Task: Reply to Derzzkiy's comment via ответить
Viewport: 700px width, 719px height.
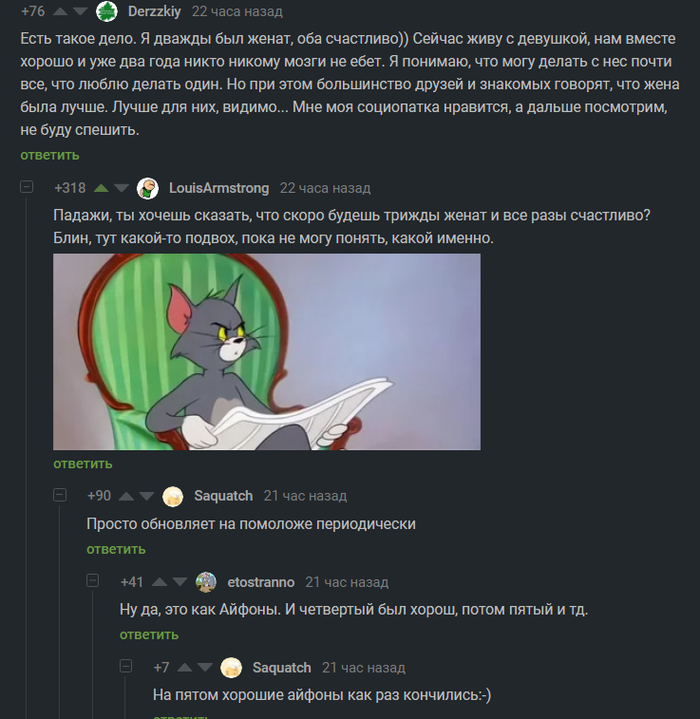Action: [x=50, y=155]
